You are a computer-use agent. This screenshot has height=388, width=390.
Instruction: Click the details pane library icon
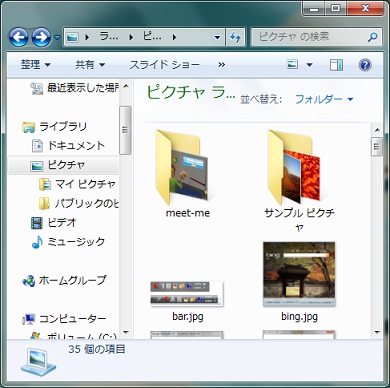(x=38, y=361)
